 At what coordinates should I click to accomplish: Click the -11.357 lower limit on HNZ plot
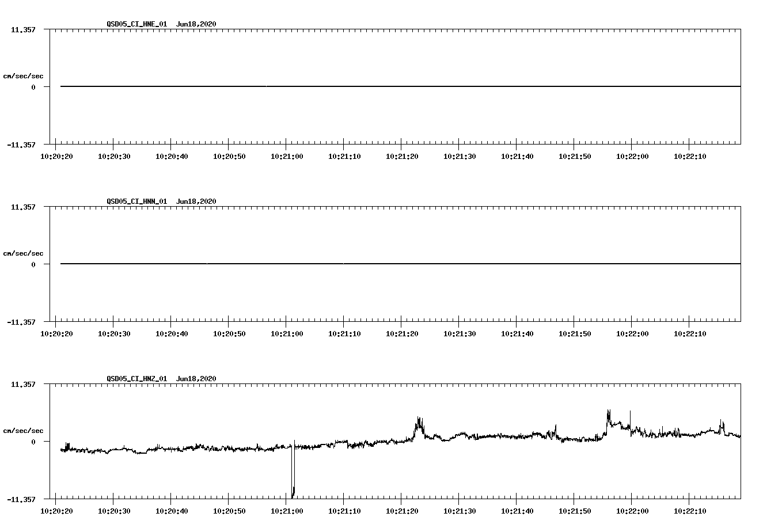point(21,499)
